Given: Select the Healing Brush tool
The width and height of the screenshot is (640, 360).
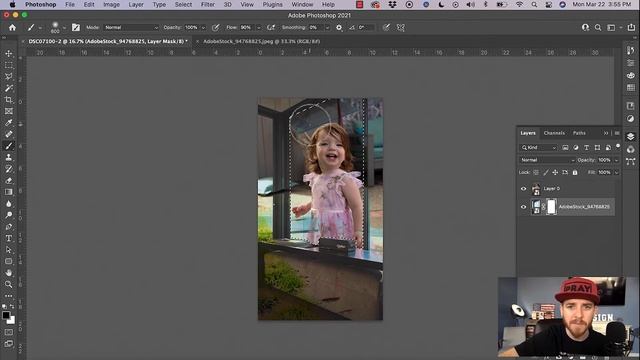Looking at the screenshot, I should [x=9, y=134].
